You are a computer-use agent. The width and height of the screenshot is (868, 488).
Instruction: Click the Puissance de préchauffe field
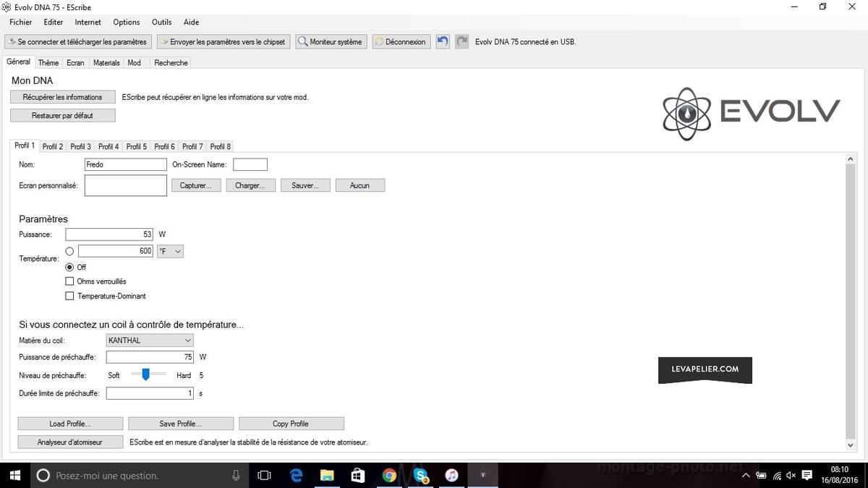point(150,357)
